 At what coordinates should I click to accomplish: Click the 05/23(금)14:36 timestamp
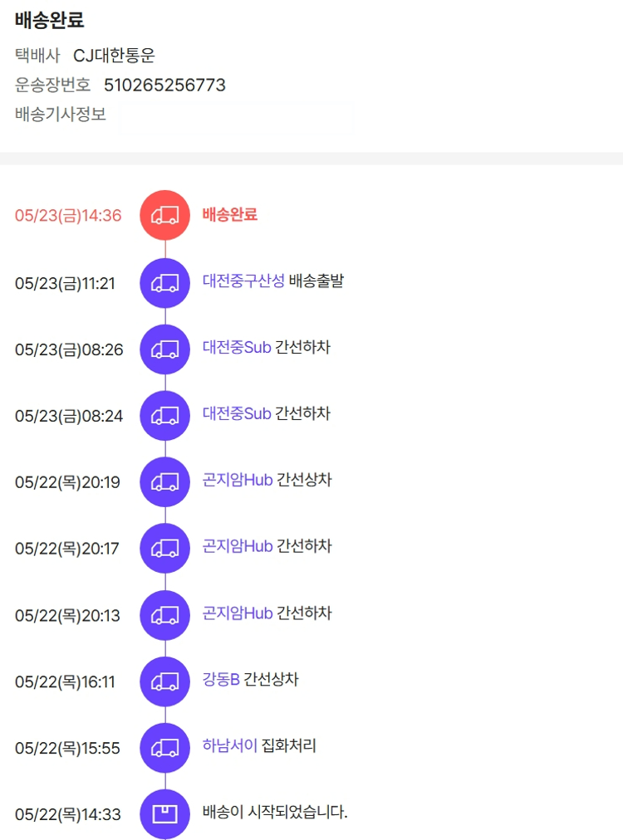[68, 216]
